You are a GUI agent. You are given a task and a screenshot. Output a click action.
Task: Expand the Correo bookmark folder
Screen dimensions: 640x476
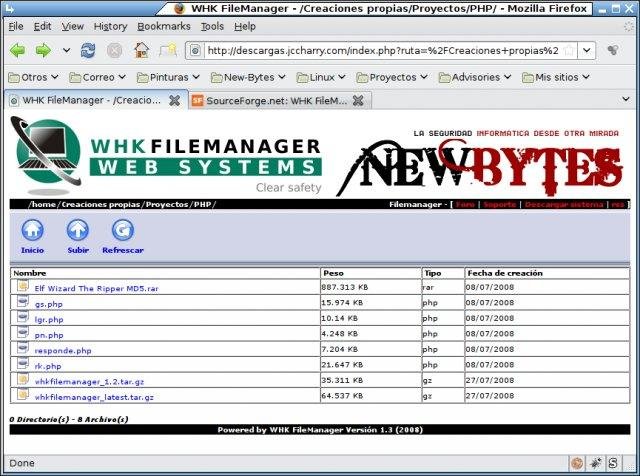point(98,77)
